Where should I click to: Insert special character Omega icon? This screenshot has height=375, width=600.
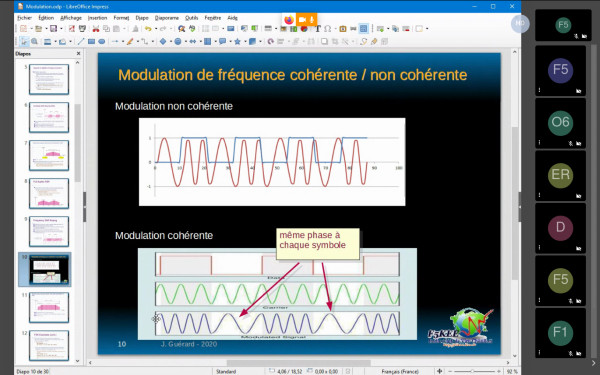pyautogui.click(x=328, y=29)
